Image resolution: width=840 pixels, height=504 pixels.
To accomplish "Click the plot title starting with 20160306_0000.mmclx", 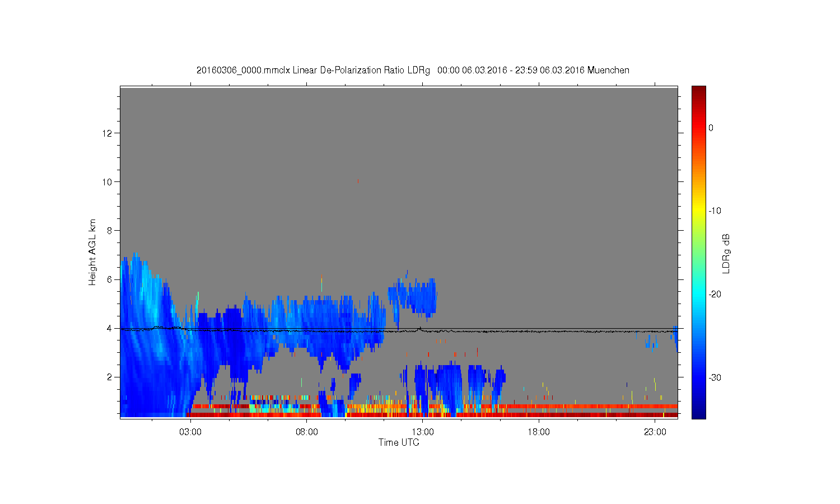I will click(413, 70).
